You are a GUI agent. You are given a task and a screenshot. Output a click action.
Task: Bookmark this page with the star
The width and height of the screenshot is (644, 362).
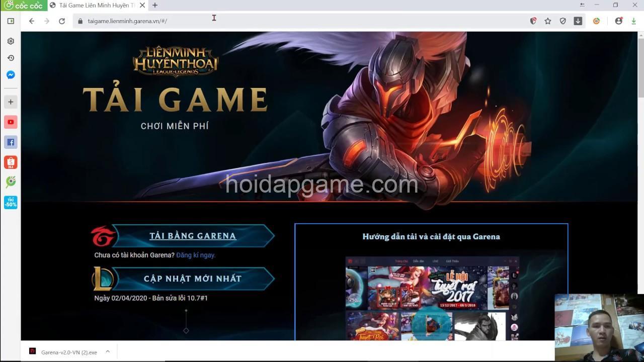pos(548,21)
